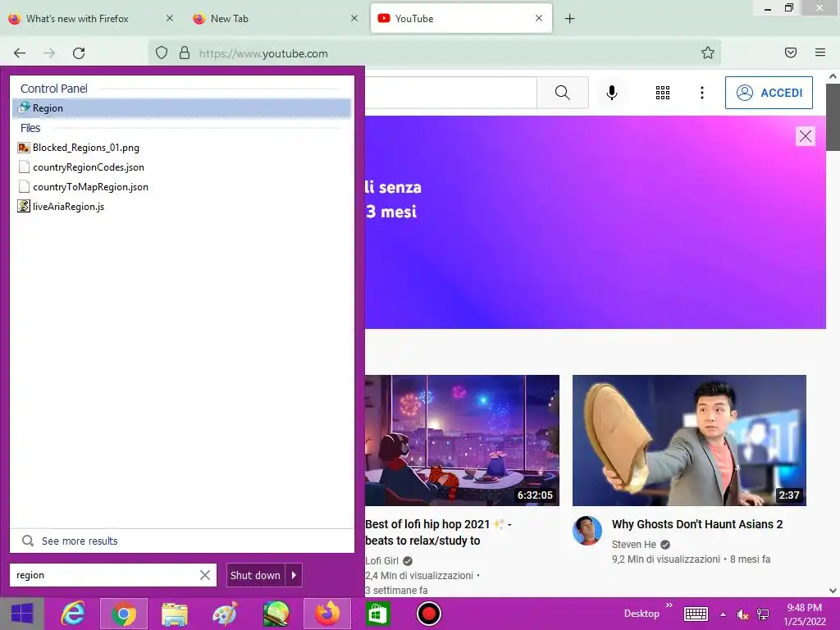The height and width of the screenshot is (630, 840).
Task: Switch to What's new with Firefox tab
Action: 77,19
